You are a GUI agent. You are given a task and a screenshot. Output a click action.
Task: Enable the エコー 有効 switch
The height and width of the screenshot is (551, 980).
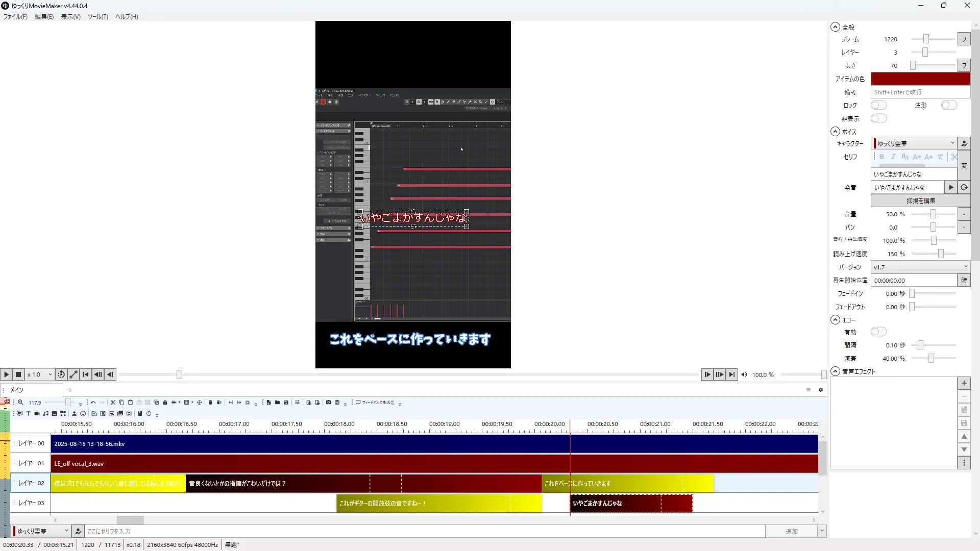[878, 332]
